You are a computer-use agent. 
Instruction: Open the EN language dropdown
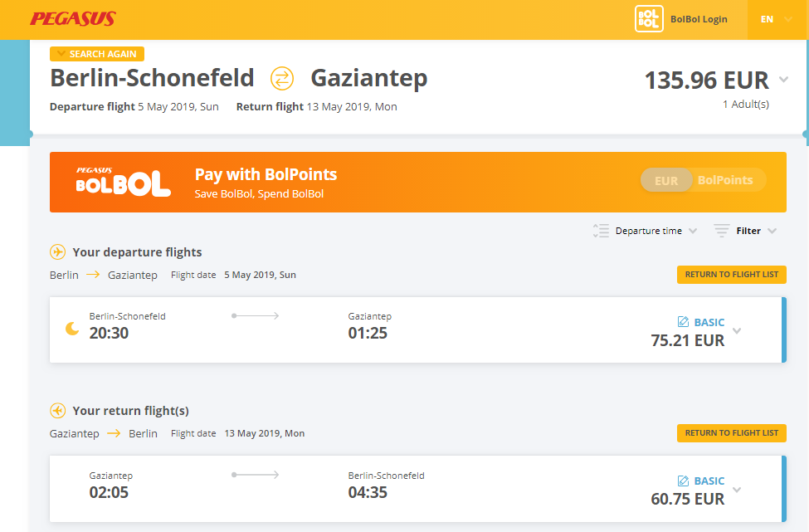(x=777, y=20)
